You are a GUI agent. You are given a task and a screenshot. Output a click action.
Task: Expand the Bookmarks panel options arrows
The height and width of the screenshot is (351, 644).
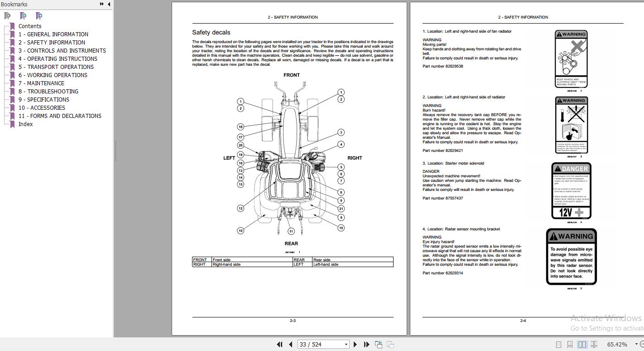pyautogui.click(x=101, y=4)
